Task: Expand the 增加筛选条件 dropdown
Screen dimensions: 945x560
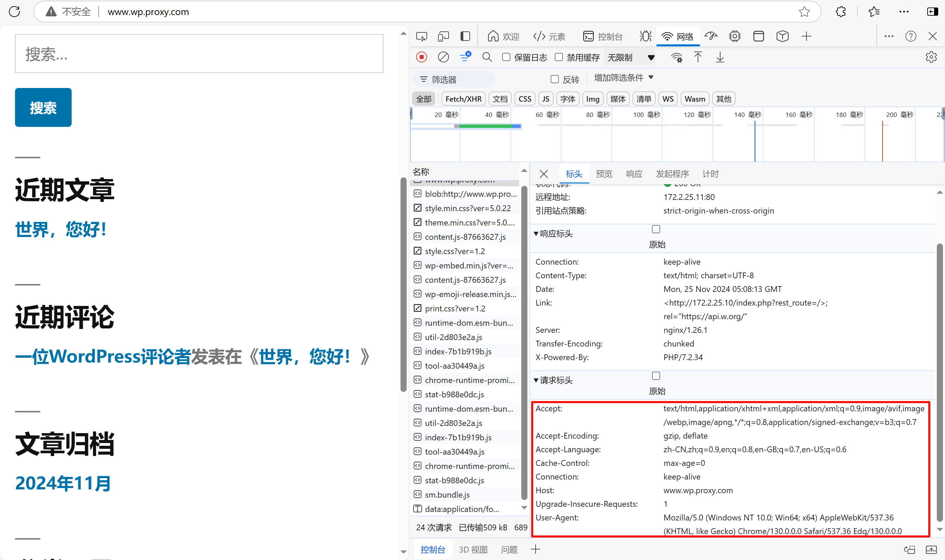Action: (x=623, y=78)
